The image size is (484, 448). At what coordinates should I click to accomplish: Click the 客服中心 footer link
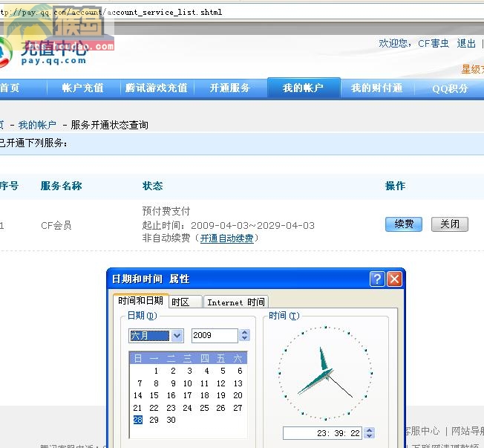point(422,430)
